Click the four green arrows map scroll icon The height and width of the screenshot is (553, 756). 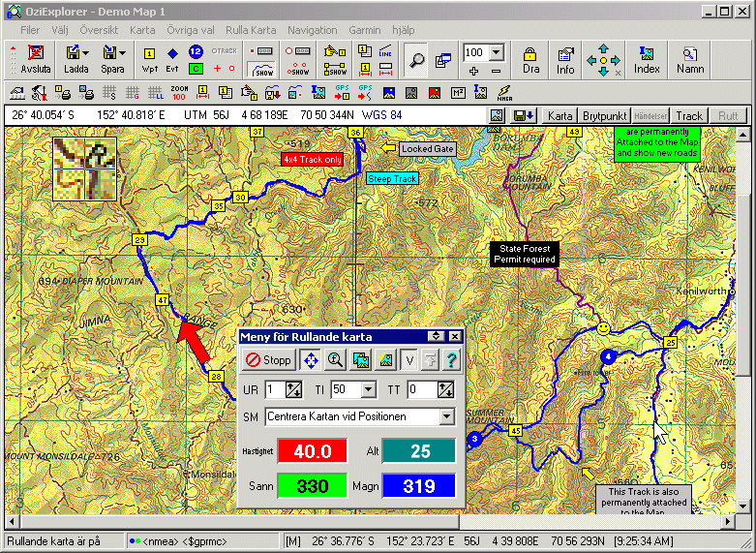click(x=604, y=60)
